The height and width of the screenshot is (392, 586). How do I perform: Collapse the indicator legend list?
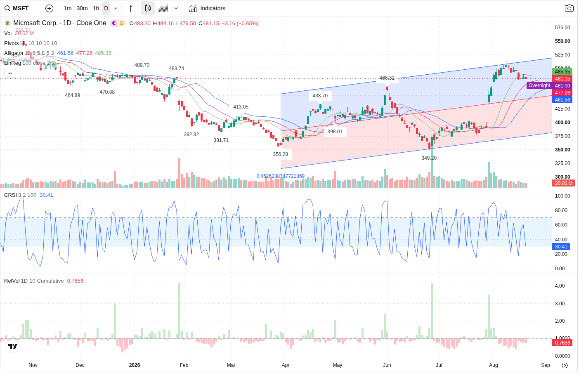click(x=10, y=73)
